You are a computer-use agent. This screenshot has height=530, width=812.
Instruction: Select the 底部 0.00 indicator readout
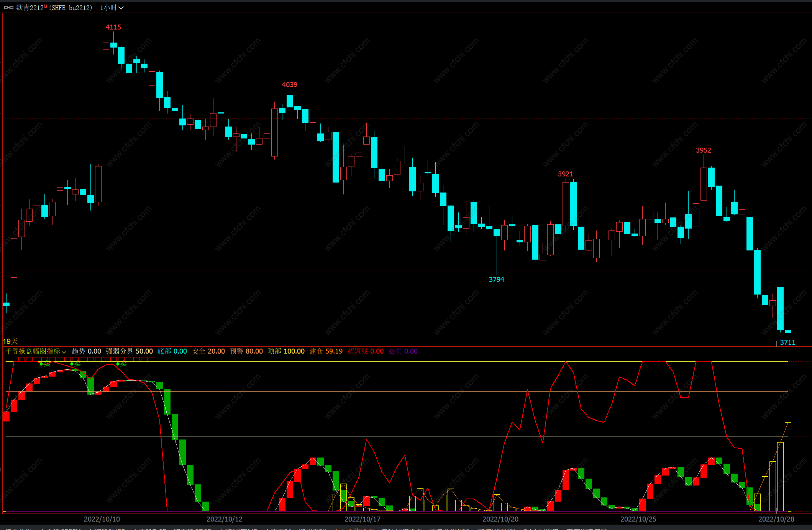pos(172,351)
